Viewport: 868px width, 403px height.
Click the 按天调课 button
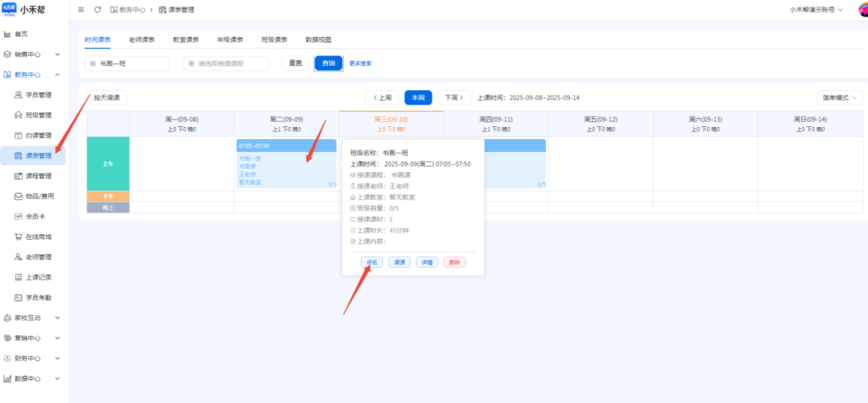(x=107, y=97)
